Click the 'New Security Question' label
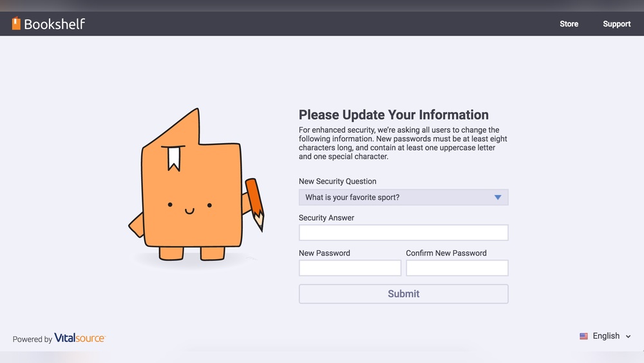 click(337, 181)
